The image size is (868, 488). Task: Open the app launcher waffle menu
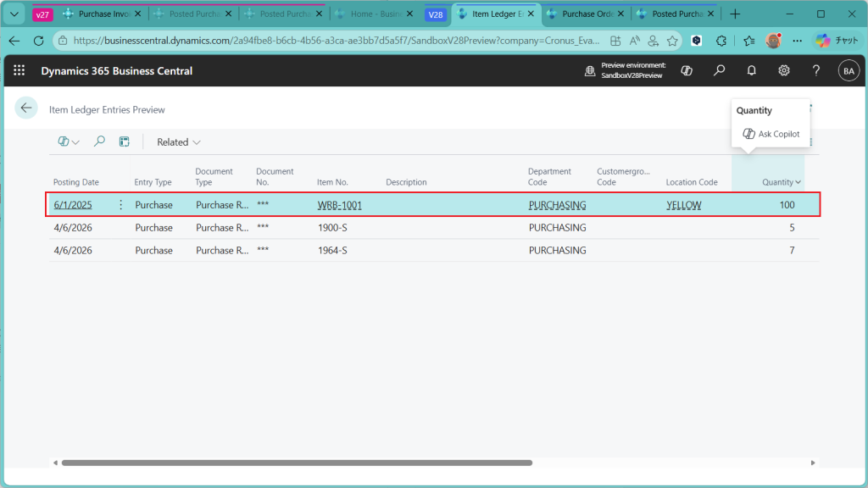pos(19,71)
